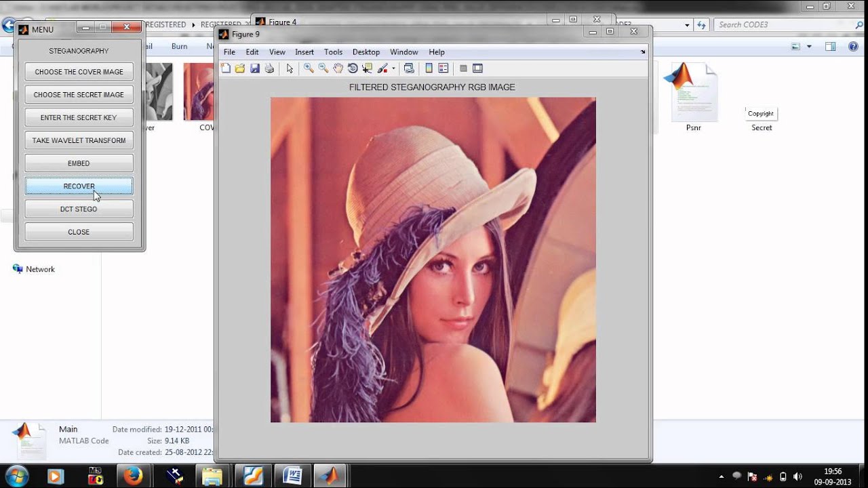Toggle the Insert Colorbar button
Viewport: 868px width, 488px height.
pyautogui.click(x=429, y=68)
